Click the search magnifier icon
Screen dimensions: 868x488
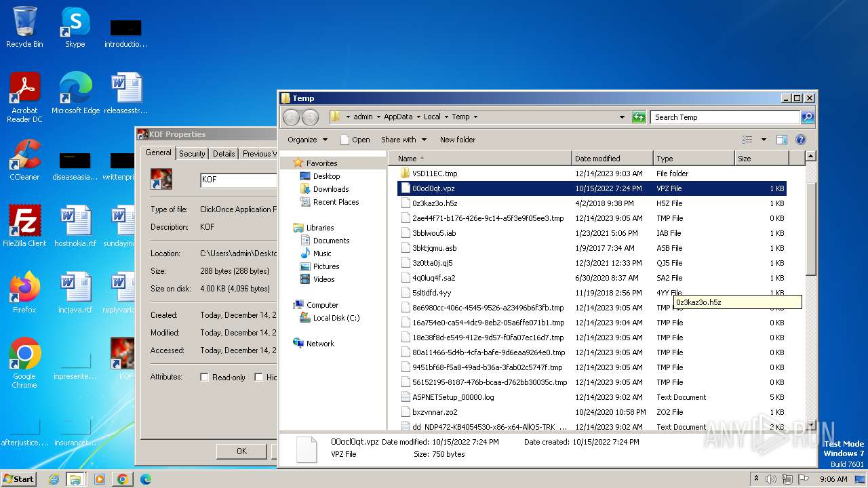click(807, 117)
